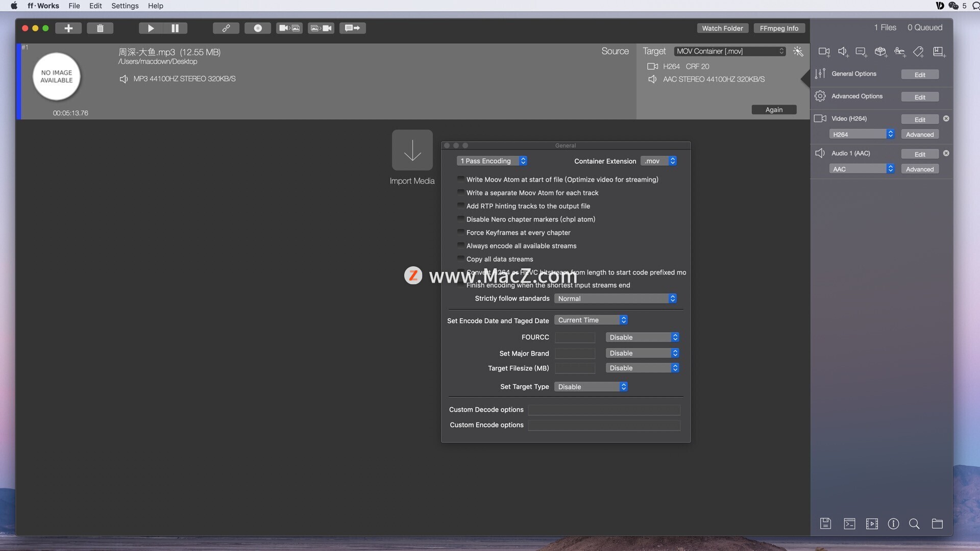
Task: Add an audio track icon
Action: tap(843, 52)
